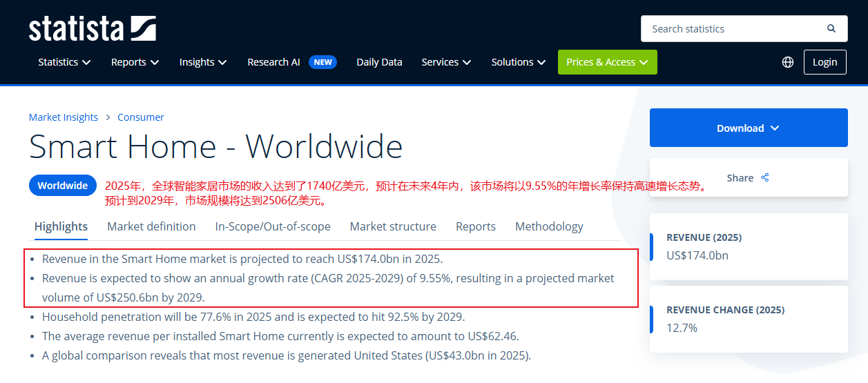Open the Prices & Access menu
The width and height of the screenshot is (868, 383).
[607, 62]
